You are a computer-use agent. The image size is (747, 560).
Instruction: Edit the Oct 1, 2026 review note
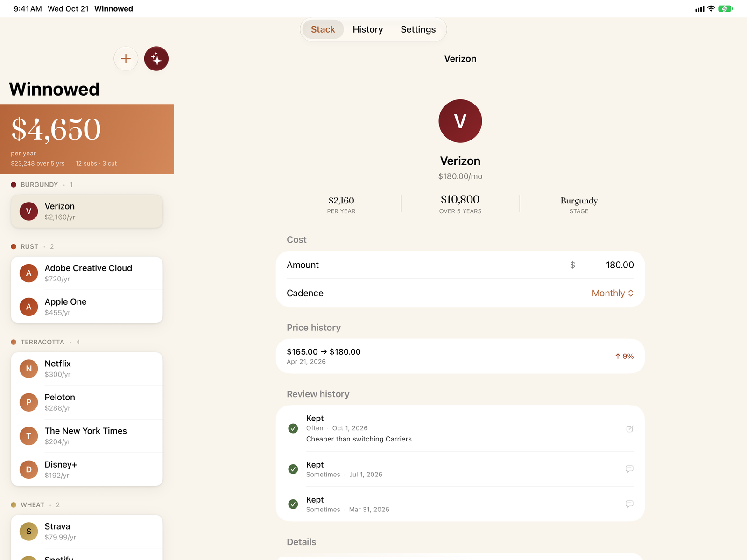pyautogui.click(x=629, y=429)
